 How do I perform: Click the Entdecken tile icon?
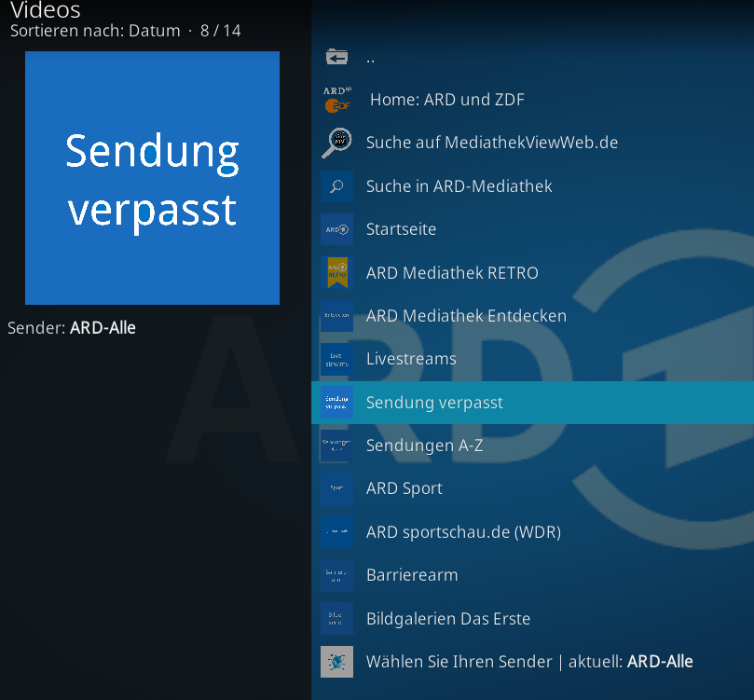[x=336, y=316]
